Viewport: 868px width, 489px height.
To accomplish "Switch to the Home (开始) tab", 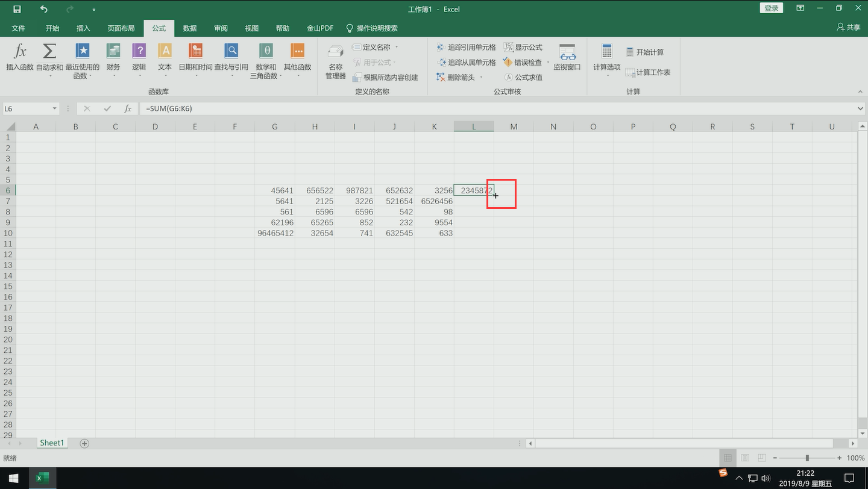I will [52, 28].
